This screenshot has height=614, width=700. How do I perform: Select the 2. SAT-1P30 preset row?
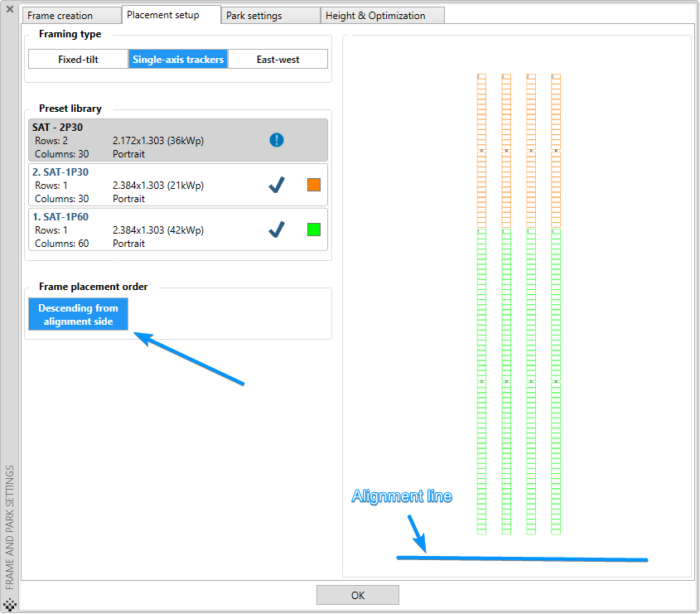(177, 185)
